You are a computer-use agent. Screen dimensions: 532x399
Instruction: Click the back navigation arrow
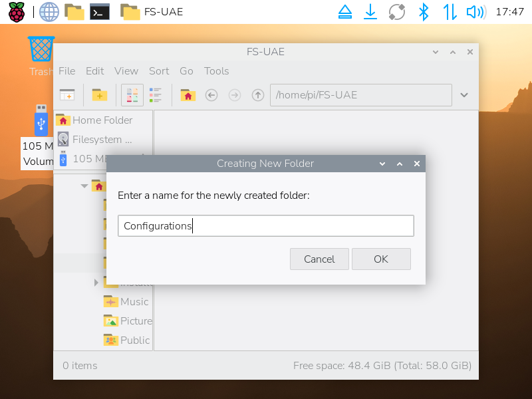coord(211,95)
